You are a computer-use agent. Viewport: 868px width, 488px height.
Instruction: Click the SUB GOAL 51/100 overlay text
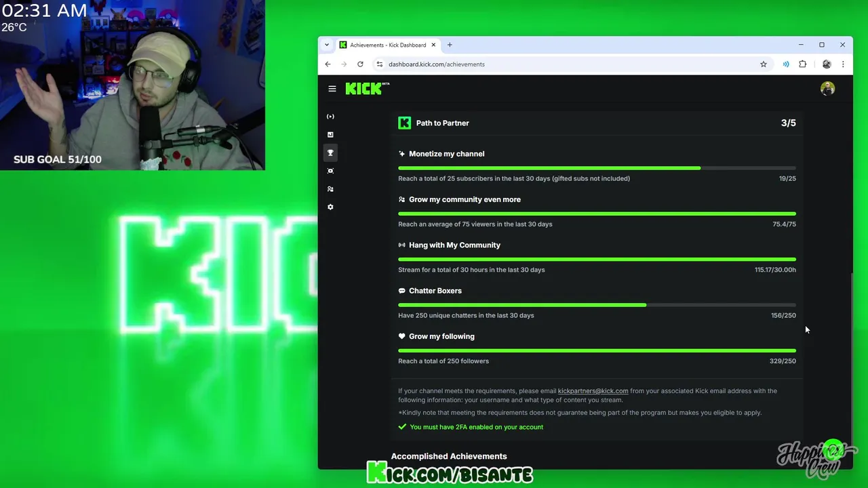coord(58,159)
